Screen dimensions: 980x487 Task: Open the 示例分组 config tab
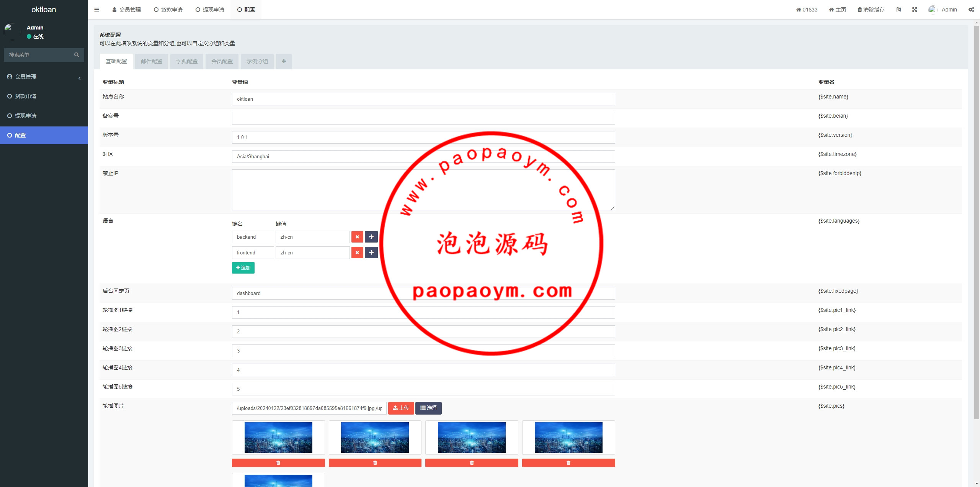(257, 61)
